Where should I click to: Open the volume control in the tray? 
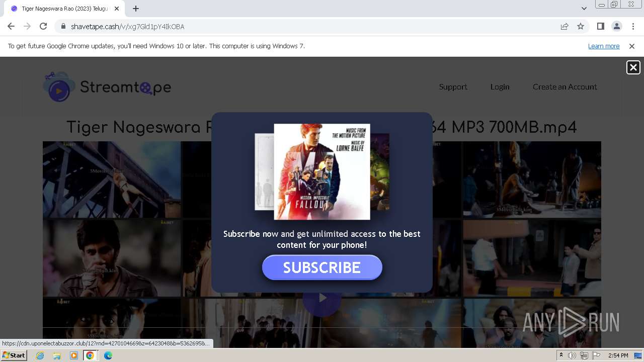572,355
